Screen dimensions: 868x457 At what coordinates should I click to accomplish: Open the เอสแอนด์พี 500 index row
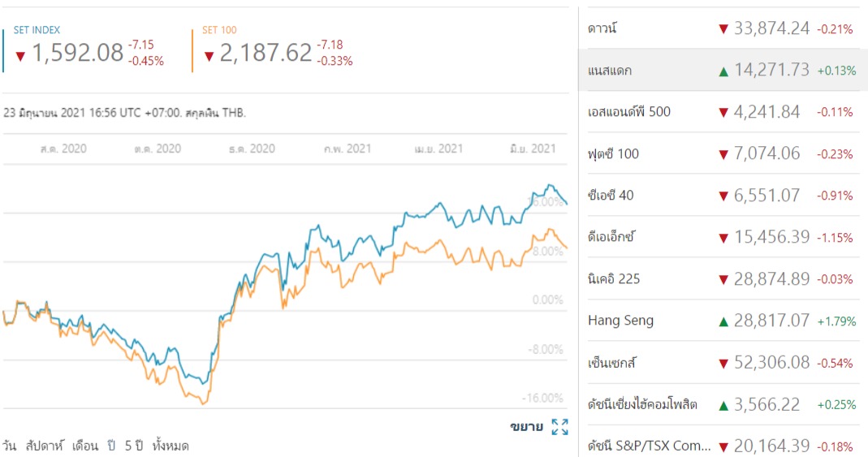pyautogui.click(x=629, y=112)
